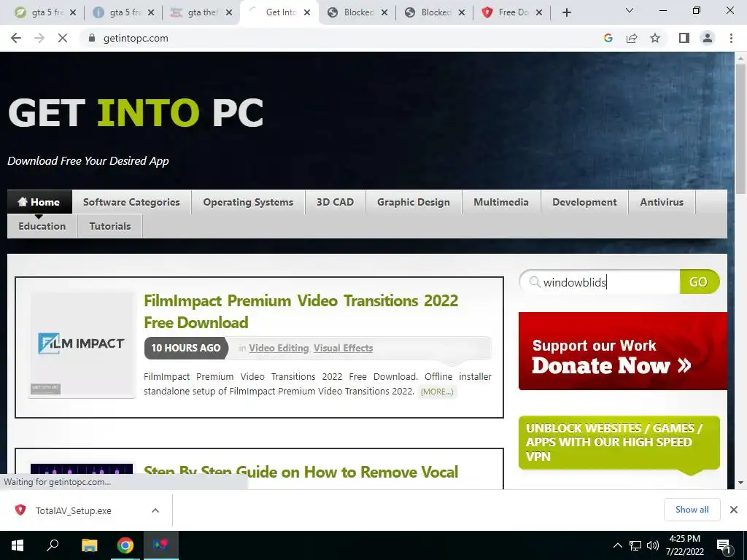The width and height of the screenshot is (747, 560).
Task: Click the address bar URL getintopc.com
Action: pos(136,38)
